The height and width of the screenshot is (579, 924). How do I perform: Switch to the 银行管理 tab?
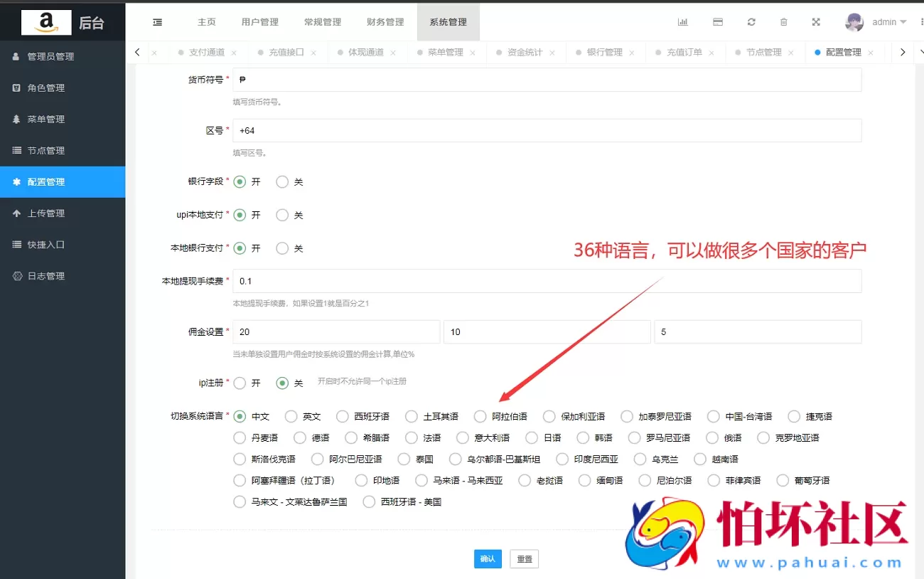606,51
